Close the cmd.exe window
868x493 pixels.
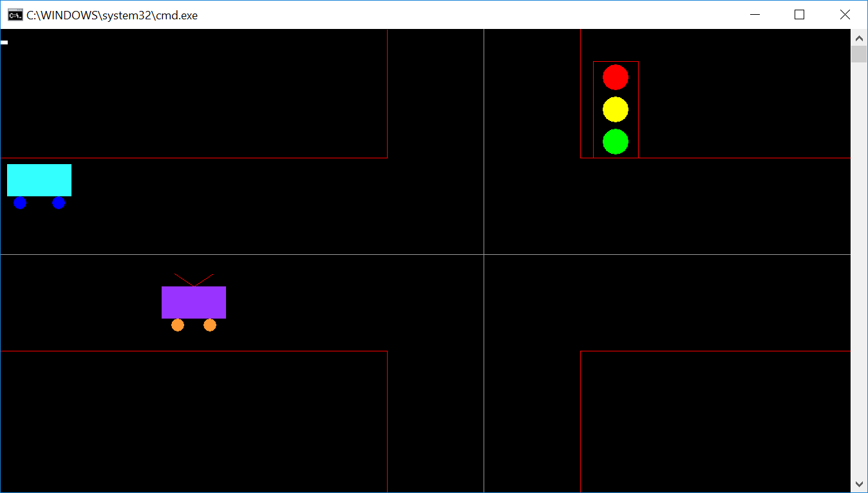tap(845, 15)
